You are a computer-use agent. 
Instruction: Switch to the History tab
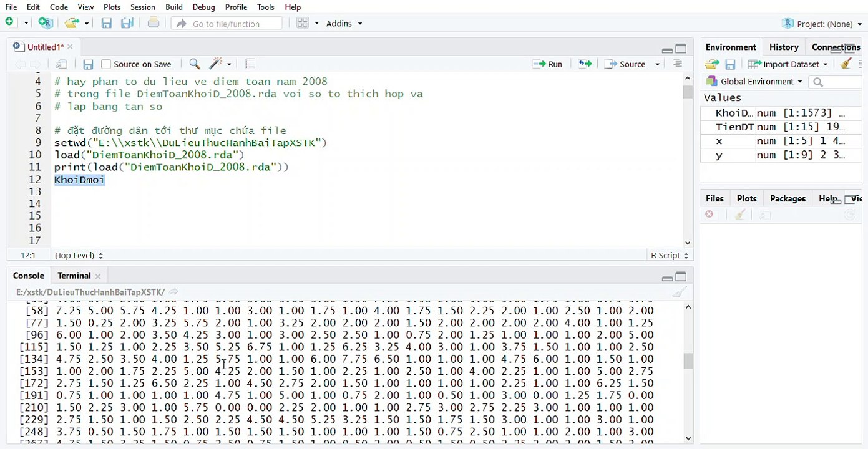pyautogui.click(x=784, y=47)
